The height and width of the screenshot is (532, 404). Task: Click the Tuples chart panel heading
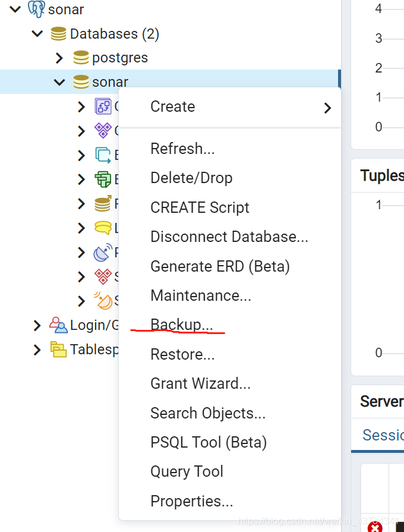coord(382,176)
